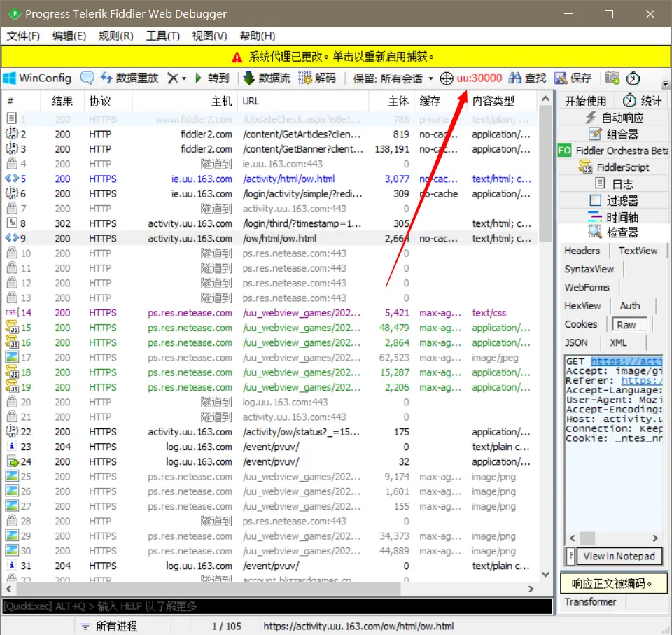Open the 时间轴 timeline panel

(x=620, y=217)
